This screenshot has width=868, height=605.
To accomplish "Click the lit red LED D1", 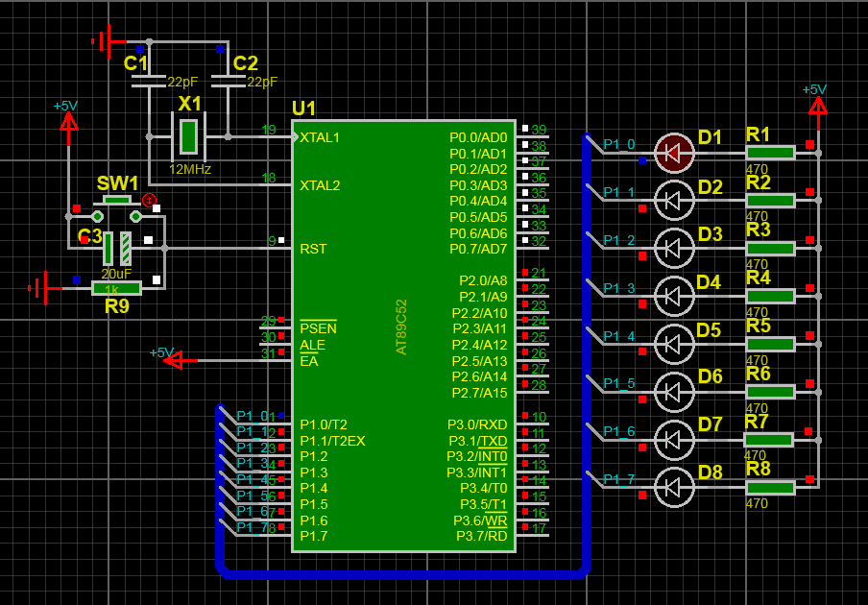I will click(674, 153).
